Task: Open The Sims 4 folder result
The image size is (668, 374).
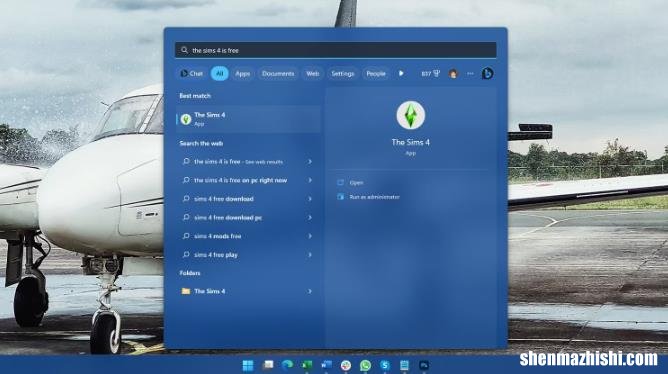Action: click(x=248, y=291)
